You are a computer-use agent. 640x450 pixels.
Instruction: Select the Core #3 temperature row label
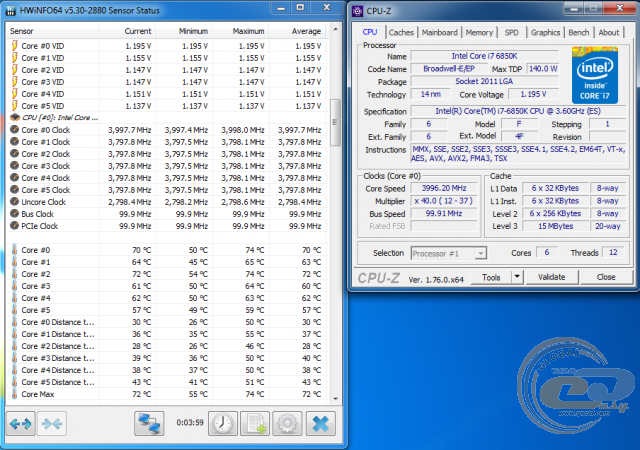(36, 286)
